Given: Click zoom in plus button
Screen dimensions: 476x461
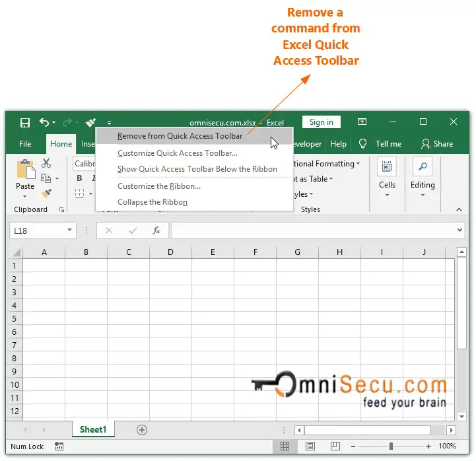Looking at the screenshot, I should 428,446.
